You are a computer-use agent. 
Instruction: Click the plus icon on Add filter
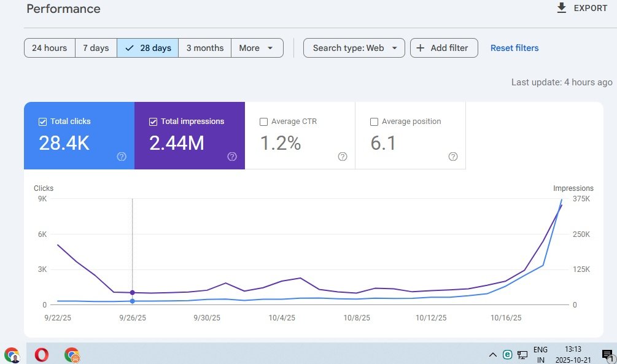pyautogui.click(x=421, y=48)
